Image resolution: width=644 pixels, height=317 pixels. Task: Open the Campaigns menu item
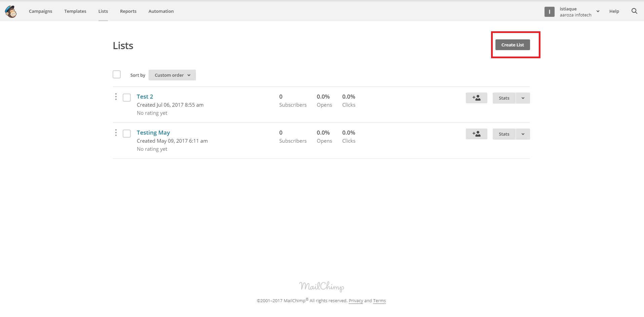tap(40, 11)
